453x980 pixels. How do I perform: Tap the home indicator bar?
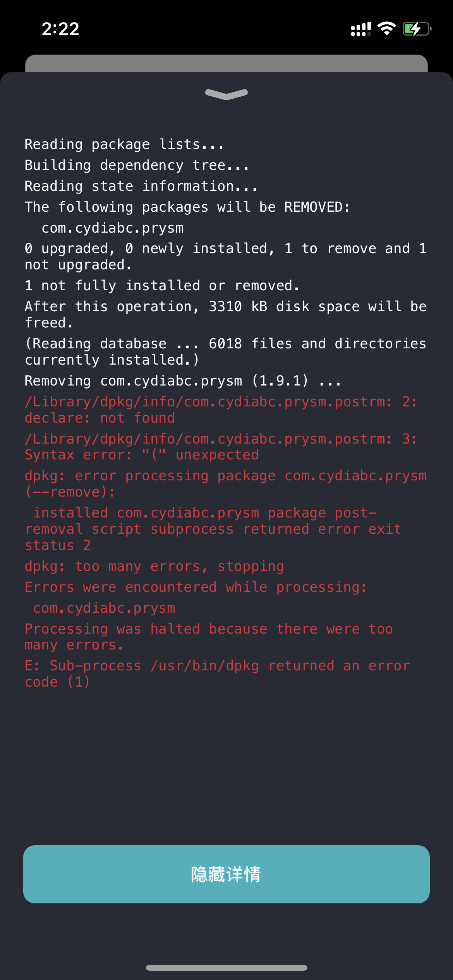[226, 968]
